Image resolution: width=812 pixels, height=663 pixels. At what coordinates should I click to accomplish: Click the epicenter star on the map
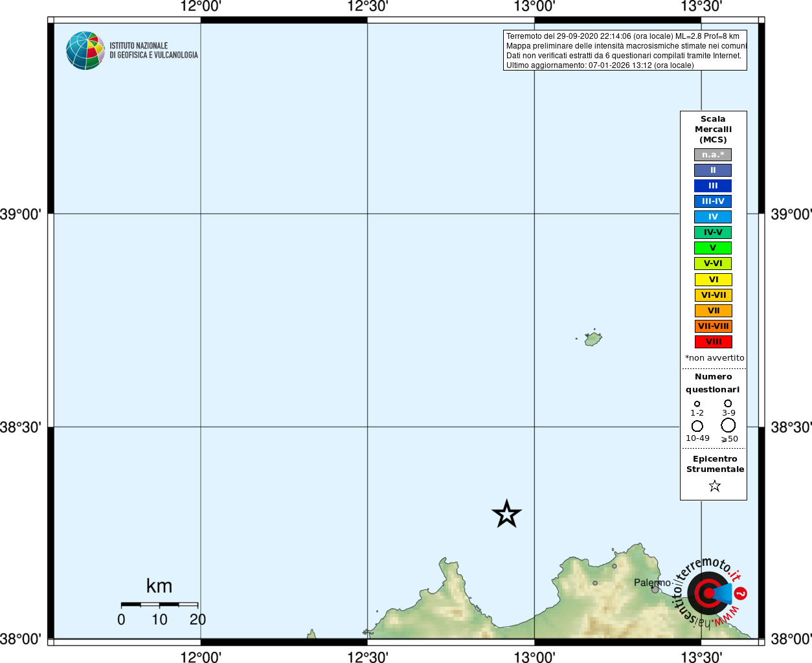coord(506,514)
